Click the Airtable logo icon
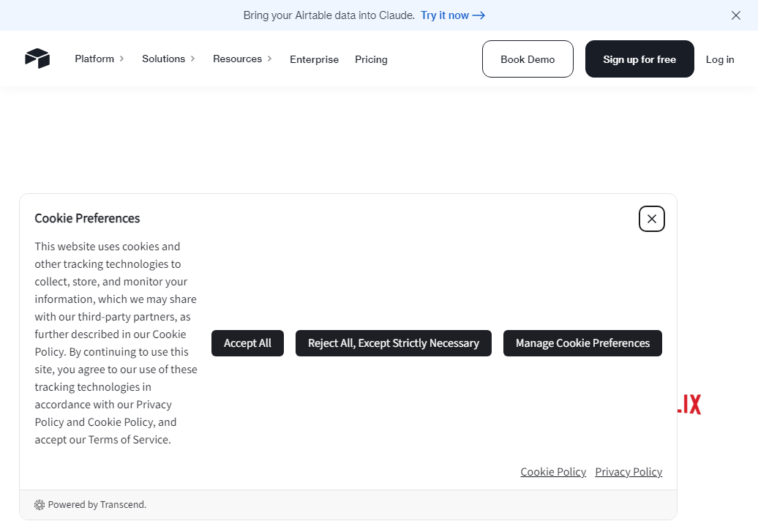 point(37,59)
